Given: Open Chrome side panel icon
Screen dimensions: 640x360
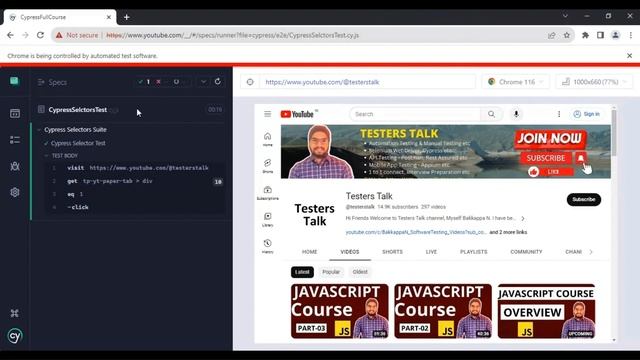Looking at the screenshot, I should pos(600,35).
